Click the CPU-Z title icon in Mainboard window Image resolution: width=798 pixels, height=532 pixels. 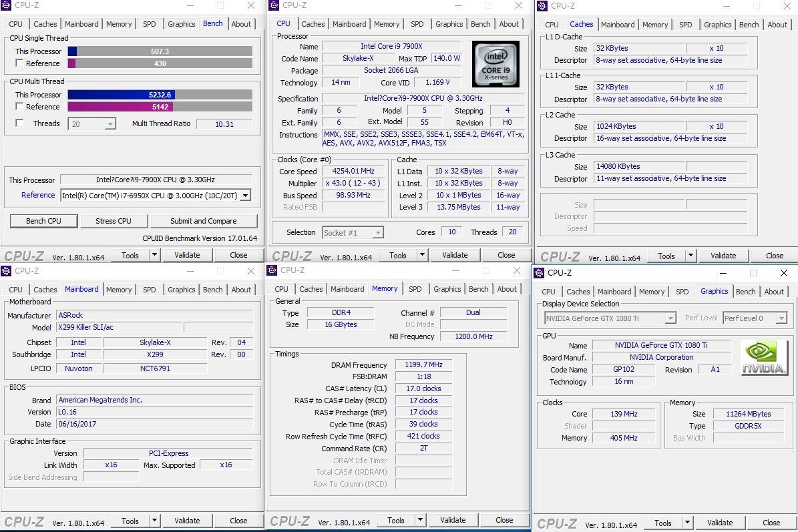6,270
